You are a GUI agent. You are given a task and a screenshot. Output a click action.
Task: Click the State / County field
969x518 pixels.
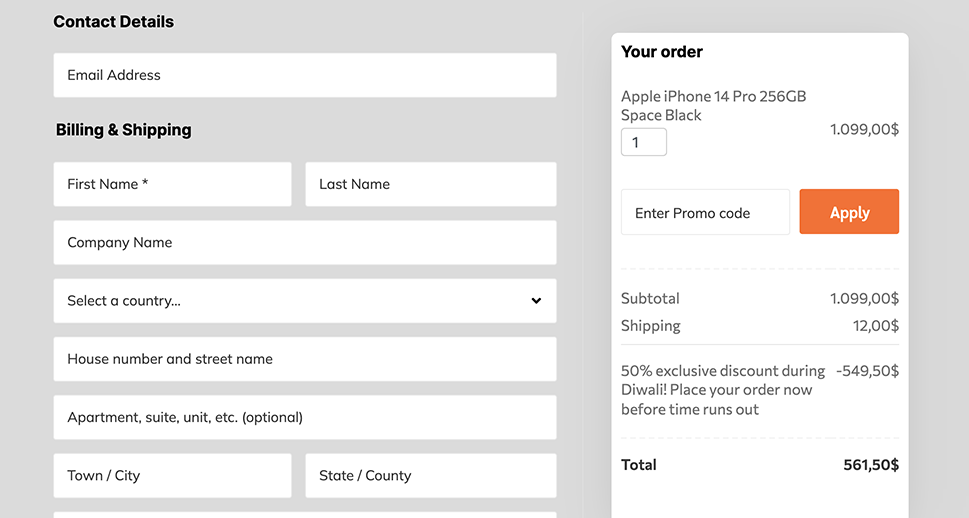coord(430,475)
